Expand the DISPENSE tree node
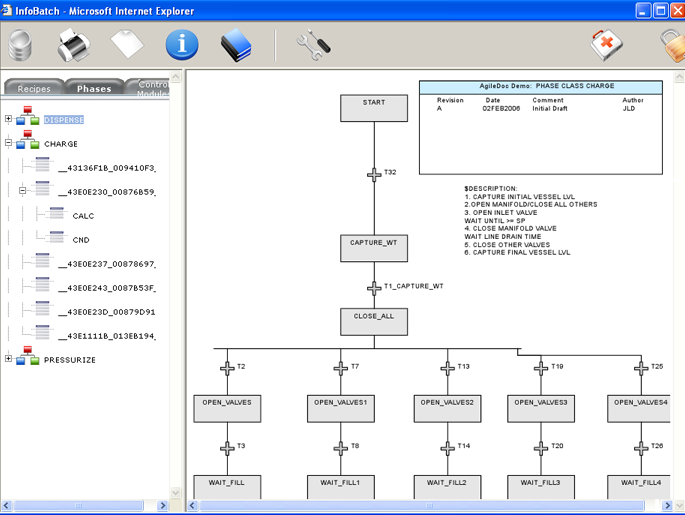 click(8, 118)
